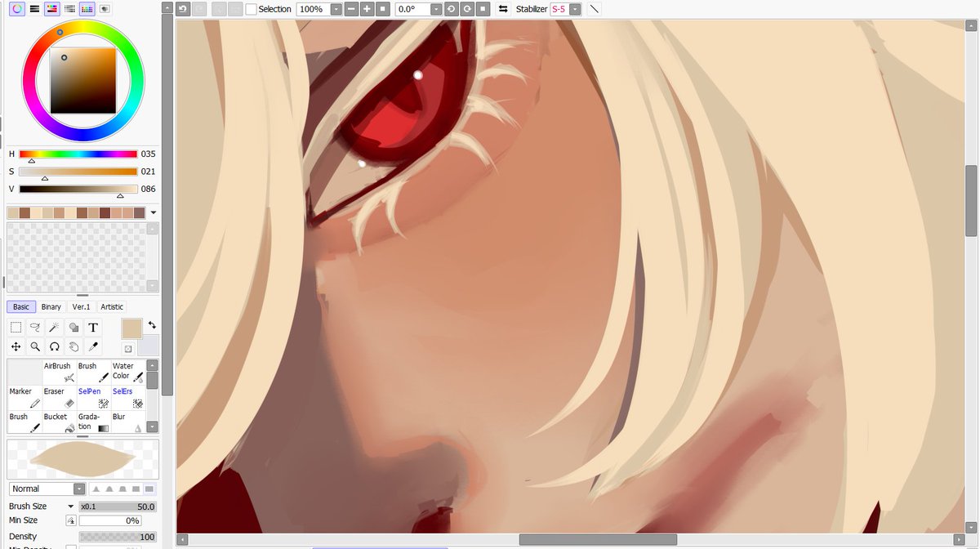The width and height of the screenshot is (980, 549).
Task: Select the Text tool
Action: [x=93, y=327]
